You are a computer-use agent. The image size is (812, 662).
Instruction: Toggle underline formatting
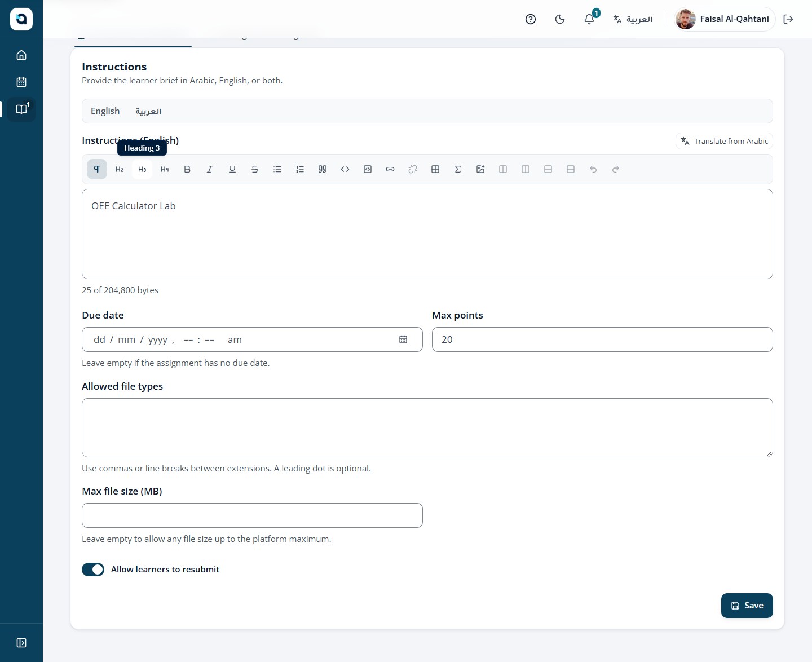[x=232, y=169]
